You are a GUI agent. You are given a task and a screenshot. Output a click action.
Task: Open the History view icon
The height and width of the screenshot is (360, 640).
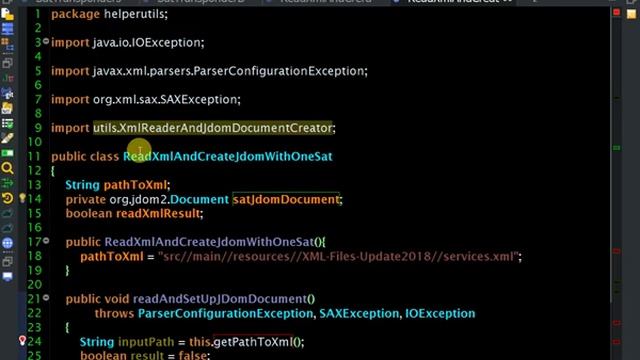point(7,198)
